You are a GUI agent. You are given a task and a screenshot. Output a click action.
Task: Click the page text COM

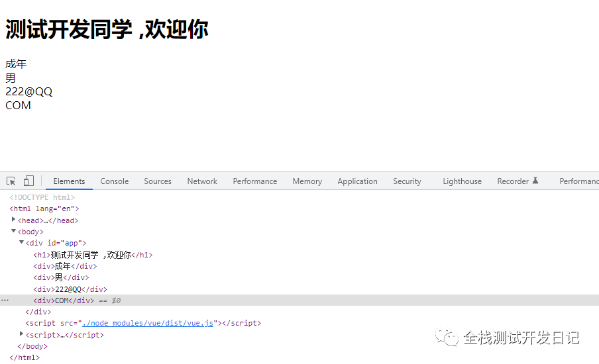point(18,105)
